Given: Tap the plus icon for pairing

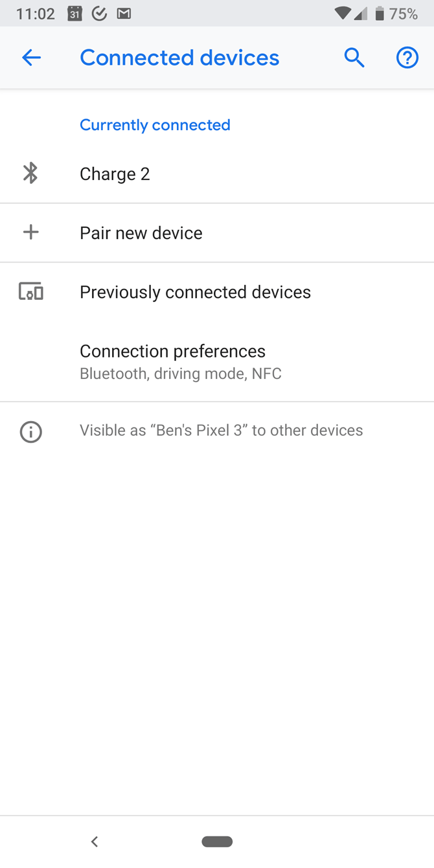Looking at the screenshot, I should 30,233.
